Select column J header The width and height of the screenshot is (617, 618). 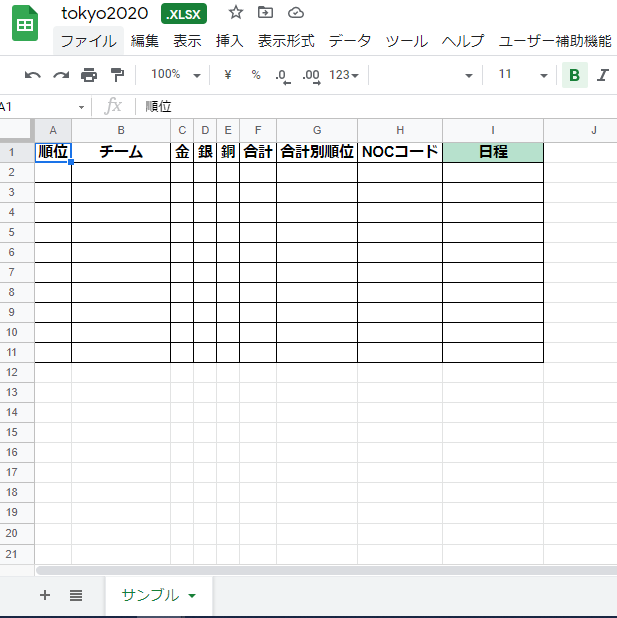[580, 130]
